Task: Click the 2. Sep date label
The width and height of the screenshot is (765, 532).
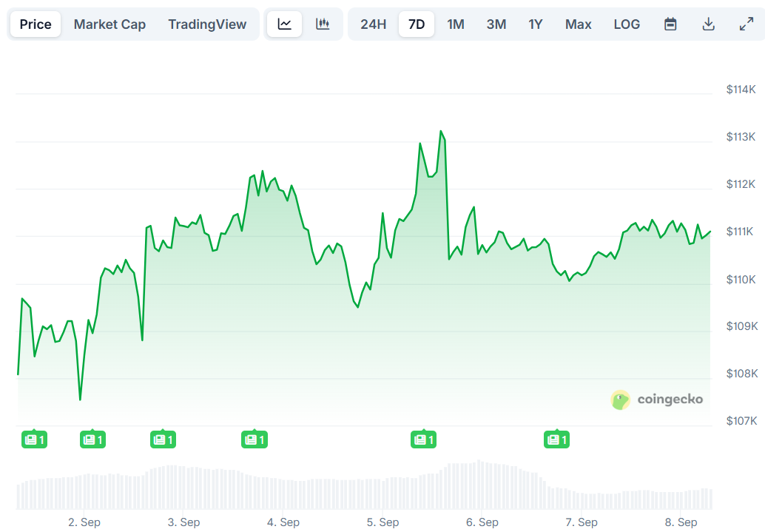Action: (84, 522)
